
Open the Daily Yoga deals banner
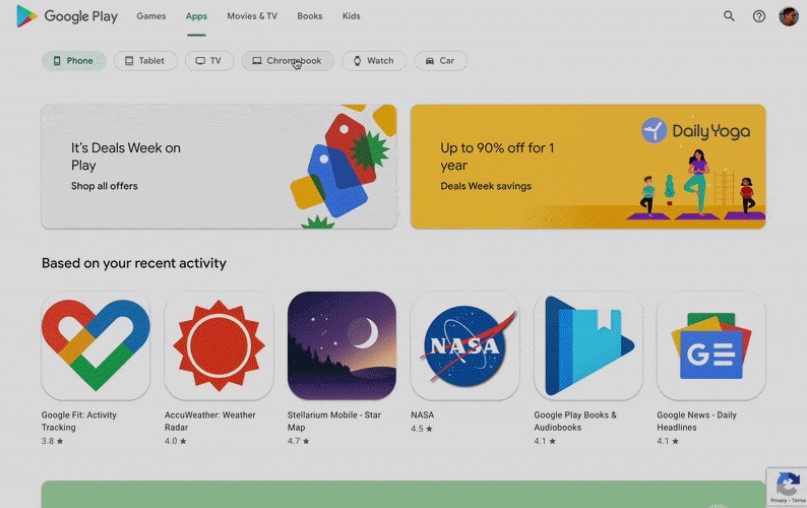click(588, 167)
